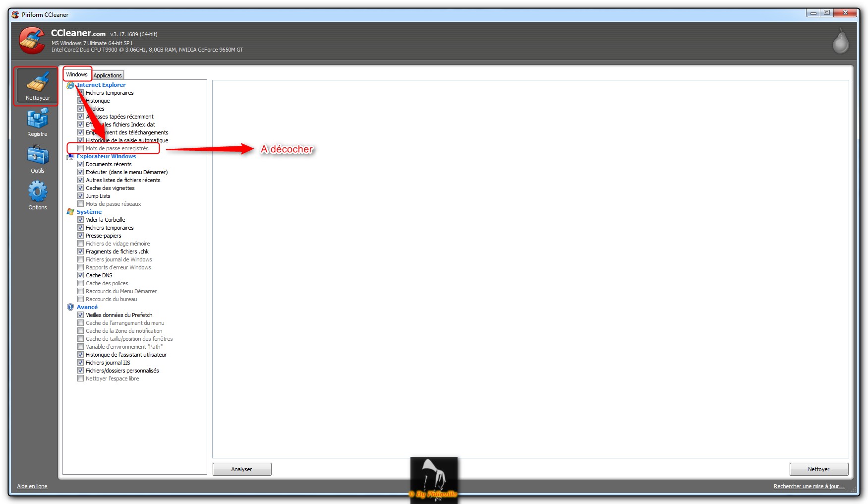868x504 pixels.
Task: Enable Mots de passe enregistrés checkbox
Action: (x=81, y=148)
